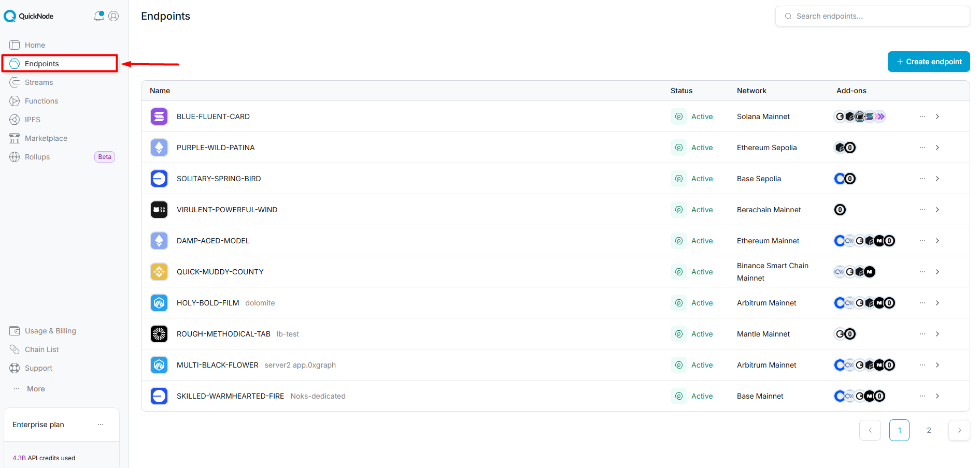This screenshot has height=468, width=980.
Task: Open Marketplace from the sidebar
Action: click(46, 138)
